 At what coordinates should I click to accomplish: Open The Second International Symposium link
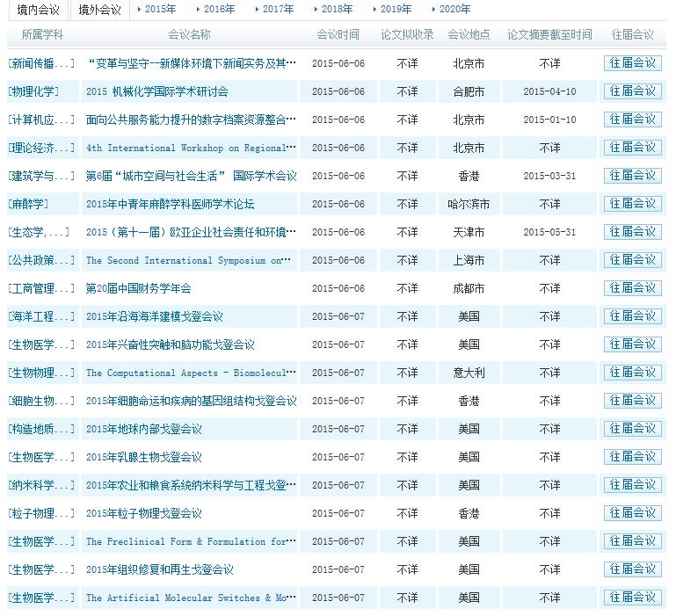tap(188, 260)
